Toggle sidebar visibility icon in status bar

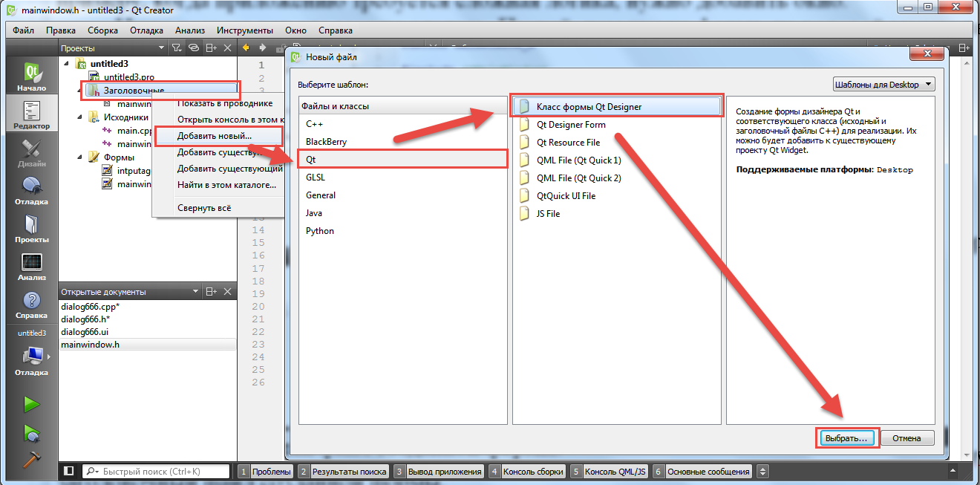(x=68, y=471)
